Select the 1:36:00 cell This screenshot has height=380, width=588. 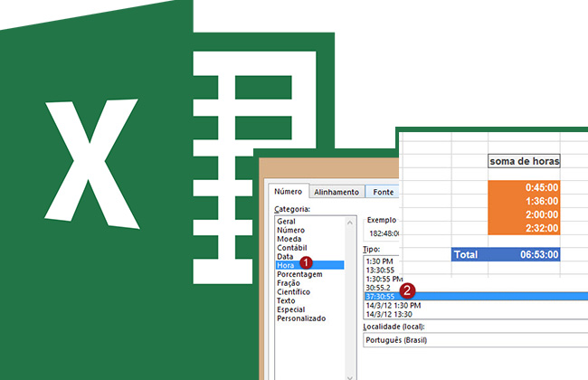coord(524,201)
